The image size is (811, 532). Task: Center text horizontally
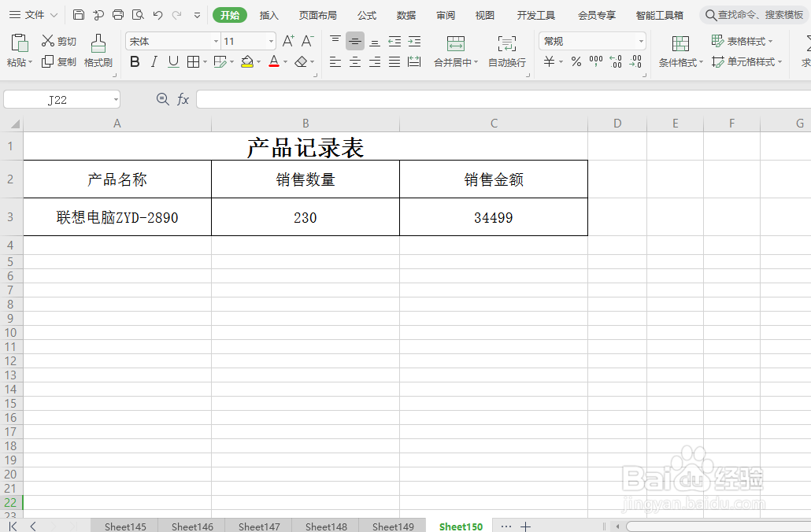pos(355,62)
